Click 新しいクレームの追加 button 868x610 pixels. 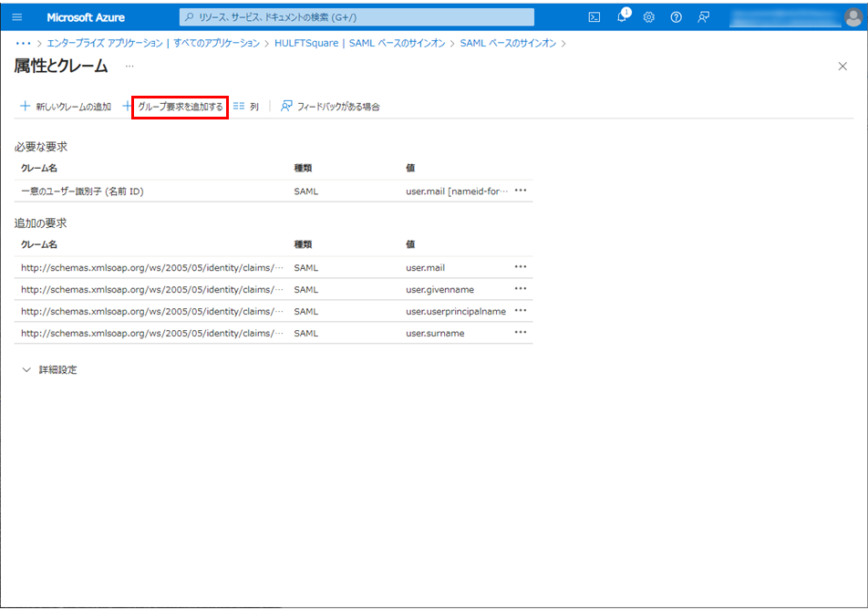coord(65,107)
